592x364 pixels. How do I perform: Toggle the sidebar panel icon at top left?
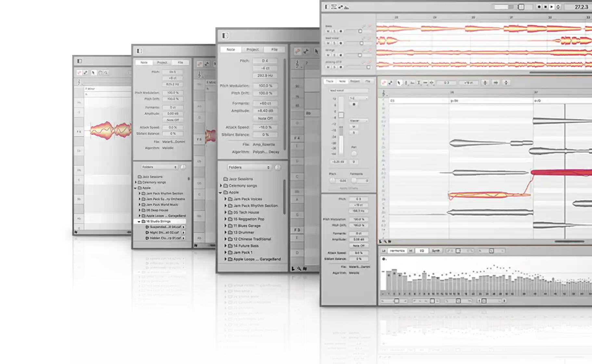point(327,7)
